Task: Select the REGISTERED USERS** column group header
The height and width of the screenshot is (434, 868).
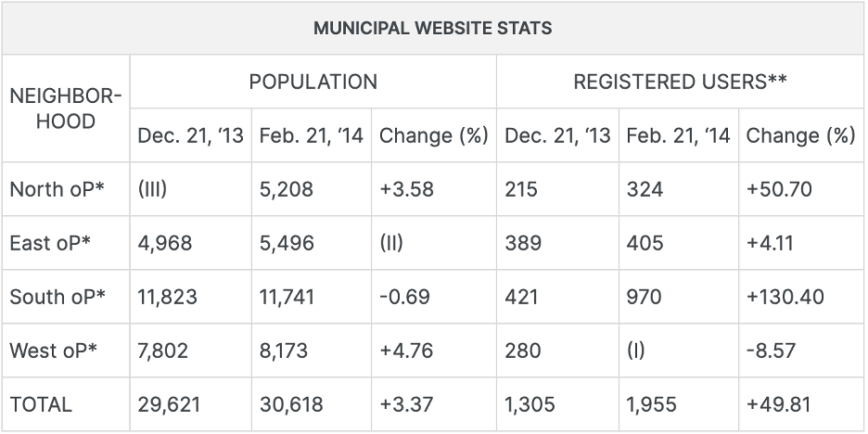Action: tap(680, 82)
